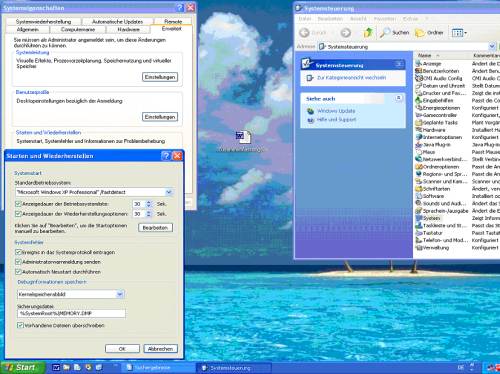Click the Up folder toolbar icon
The height and width of the screenshot is (374, 500).
point(368,32)
